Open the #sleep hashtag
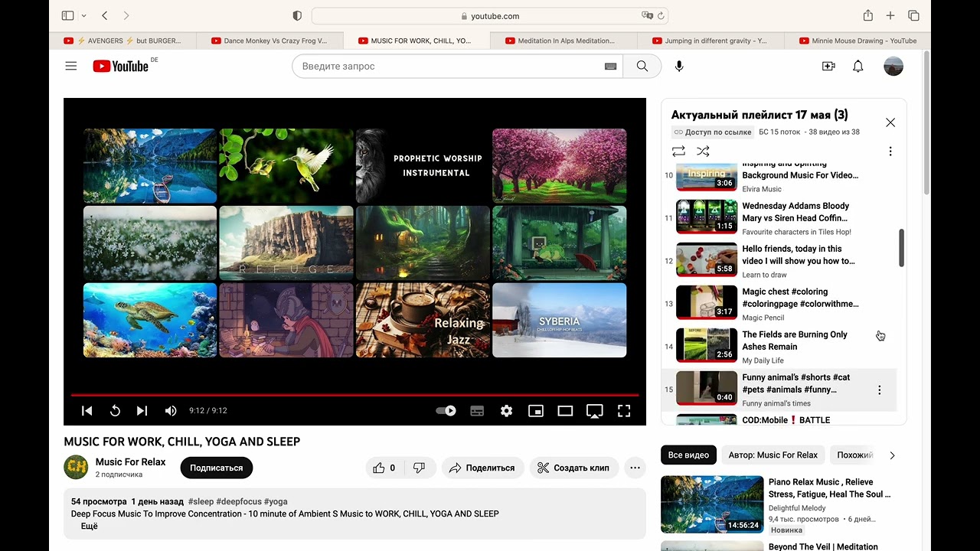 pyautogui.click(x=201, y=502)
